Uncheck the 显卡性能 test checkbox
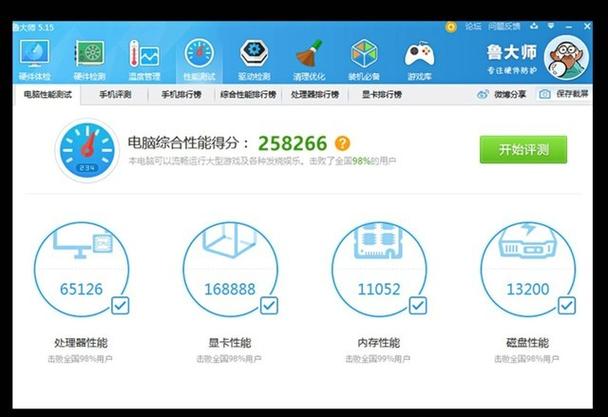Viewport: 608px width, 417px height. tap(269, 305)
